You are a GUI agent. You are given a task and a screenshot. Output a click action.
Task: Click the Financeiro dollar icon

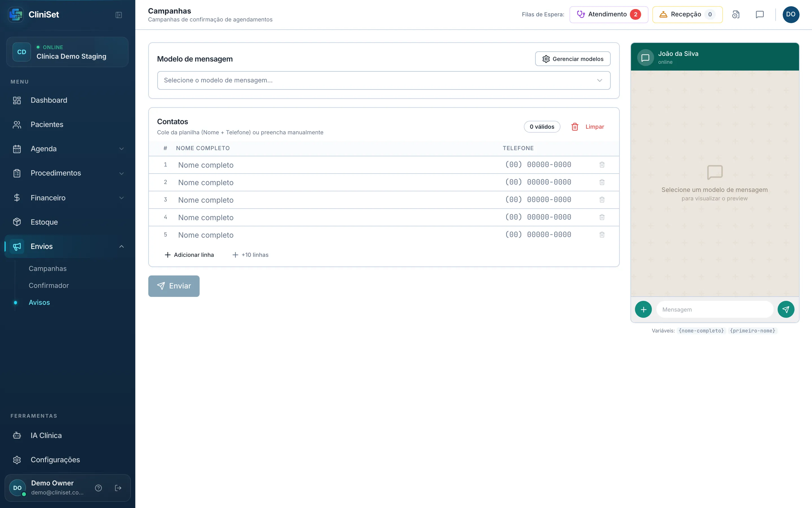17,198
